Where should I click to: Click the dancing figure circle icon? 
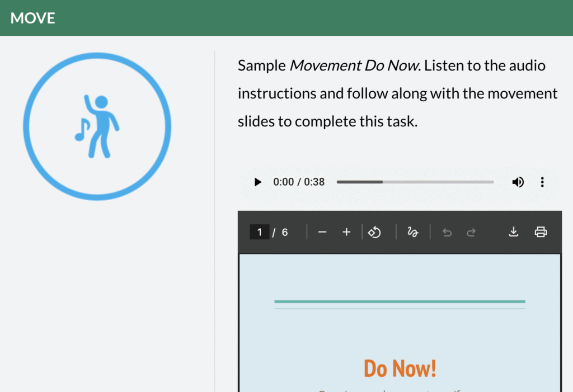[x=97, y=126]
